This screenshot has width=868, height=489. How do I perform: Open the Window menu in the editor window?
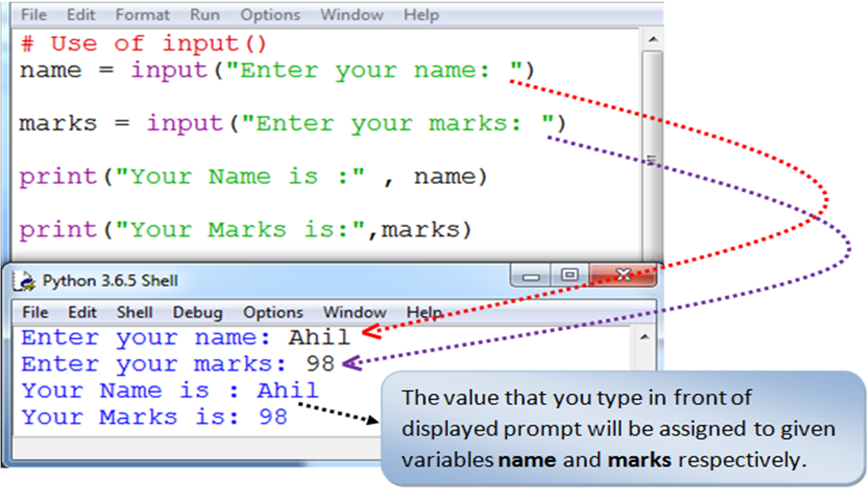[351, 15]
